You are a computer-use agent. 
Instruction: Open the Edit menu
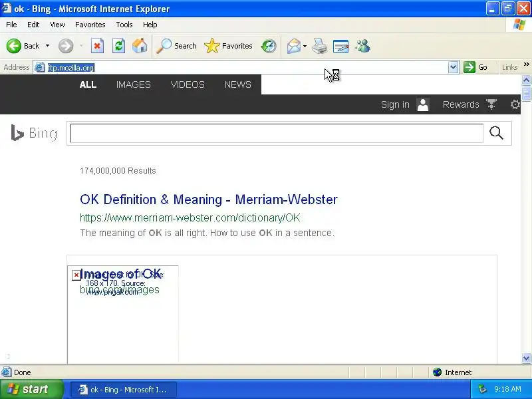33,25
